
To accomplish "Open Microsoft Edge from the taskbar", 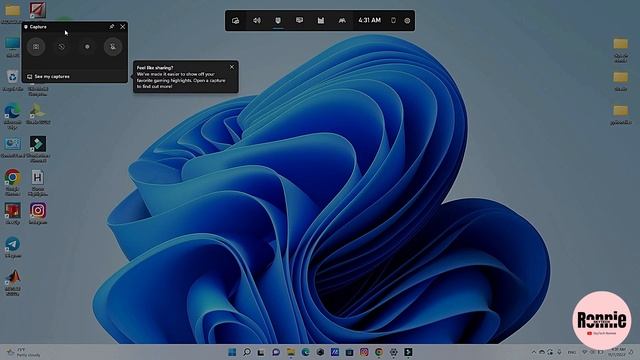I will (x=305, y=352).
